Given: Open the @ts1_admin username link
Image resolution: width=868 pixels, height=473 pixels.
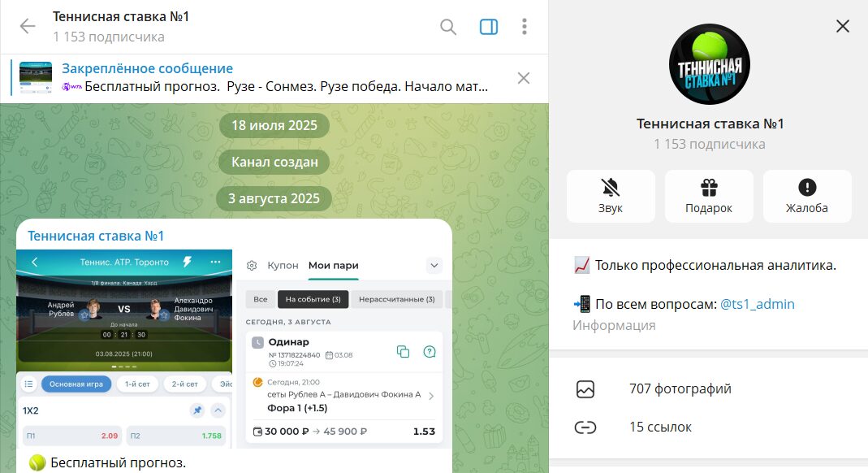Looking at the screenshot, I should [x=757, y=304].
